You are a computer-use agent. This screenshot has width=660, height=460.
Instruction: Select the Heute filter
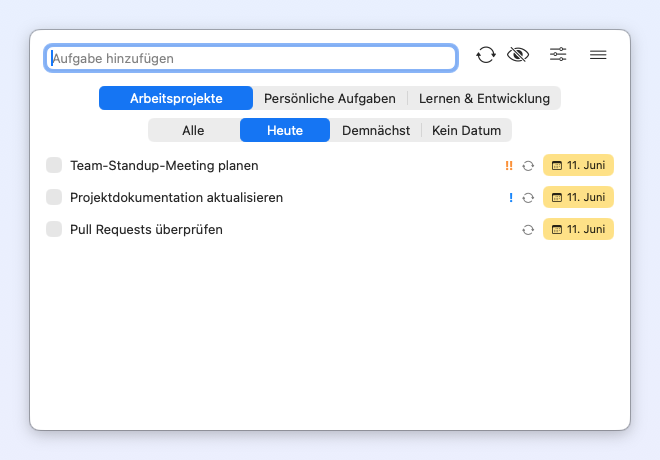285,130
